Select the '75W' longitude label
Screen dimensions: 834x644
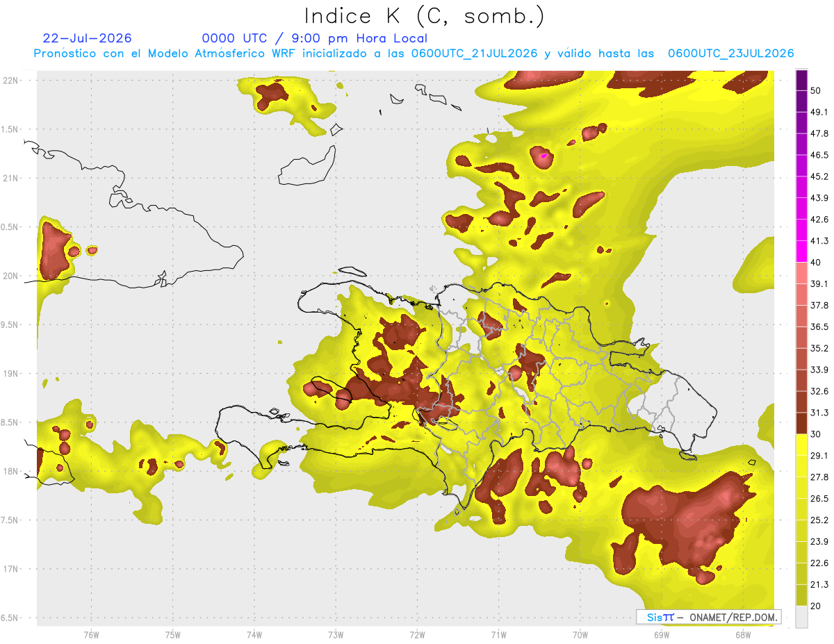173,634
